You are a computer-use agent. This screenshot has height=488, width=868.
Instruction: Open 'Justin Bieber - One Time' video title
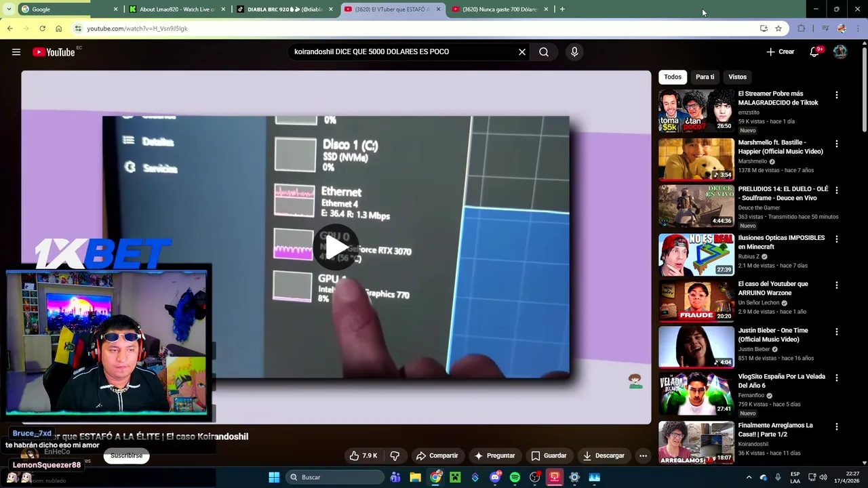pos(773,335)
